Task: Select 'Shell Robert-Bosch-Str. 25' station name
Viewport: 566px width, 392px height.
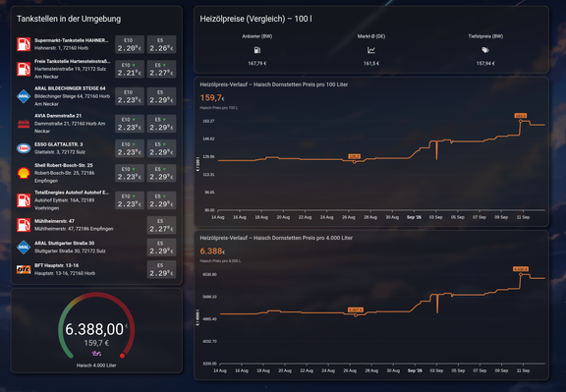Action: click(64, 165)
